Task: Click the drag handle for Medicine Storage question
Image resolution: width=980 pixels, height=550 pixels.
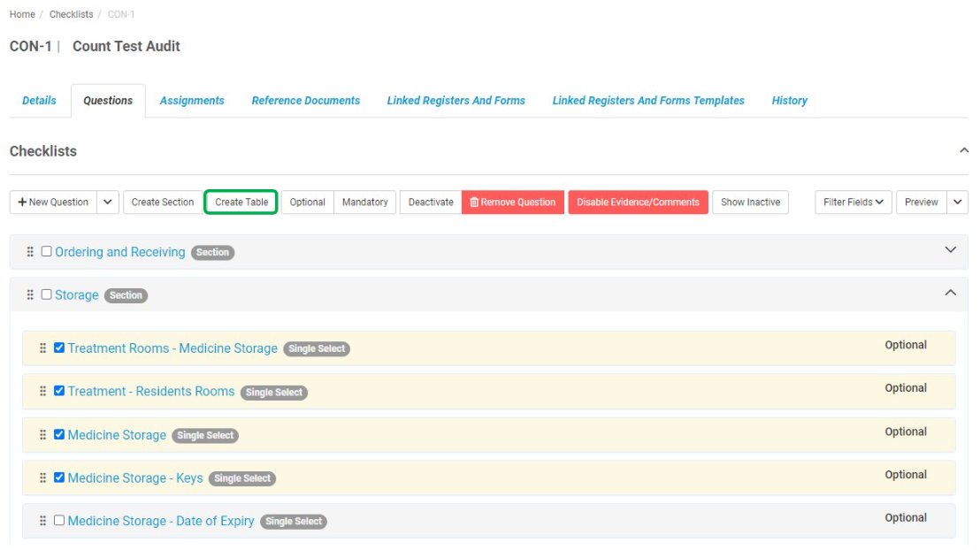Action: point(43,434)
